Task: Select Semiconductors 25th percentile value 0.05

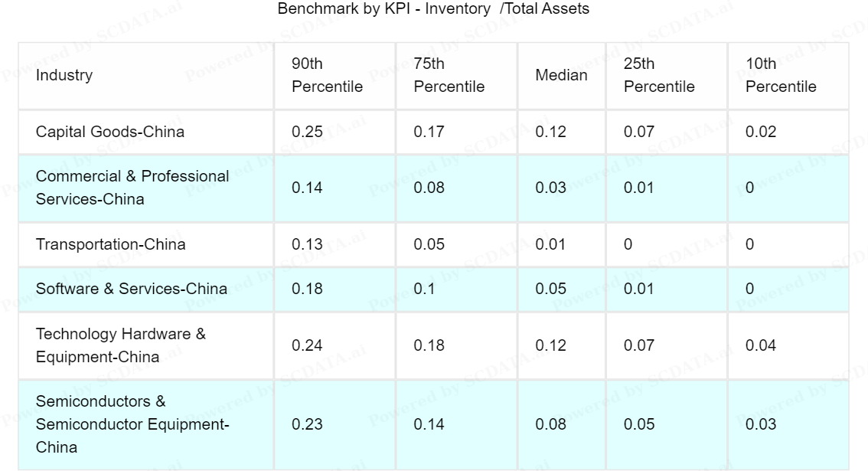Action: [x=639, y=424]
